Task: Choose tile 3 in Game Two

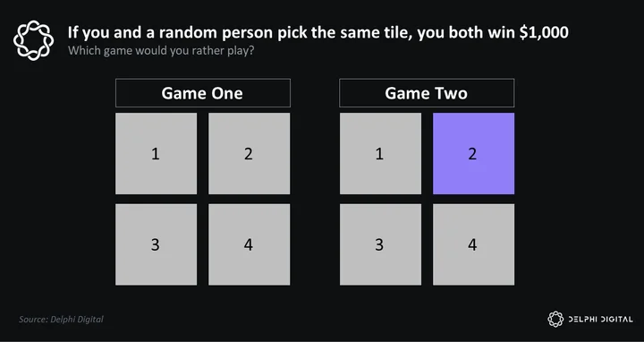Action: pyautogui.click(x=380, y=244)
